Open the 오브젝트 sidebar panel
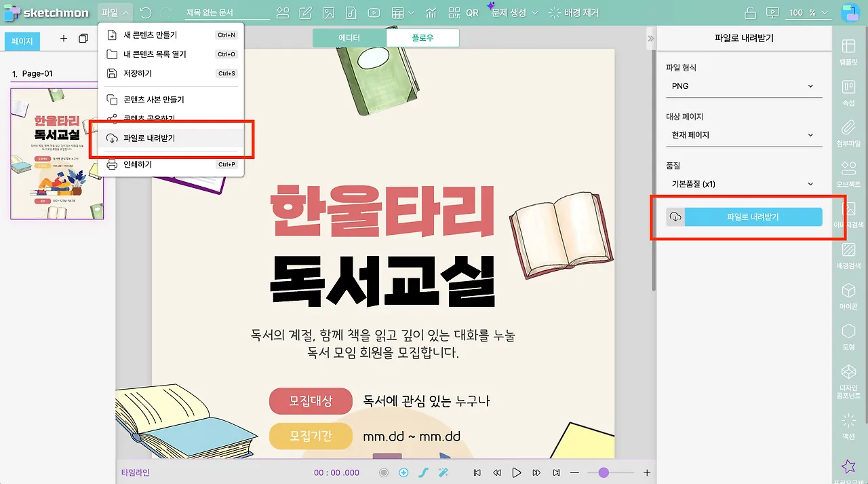868x484 pixels. (848, 174)
